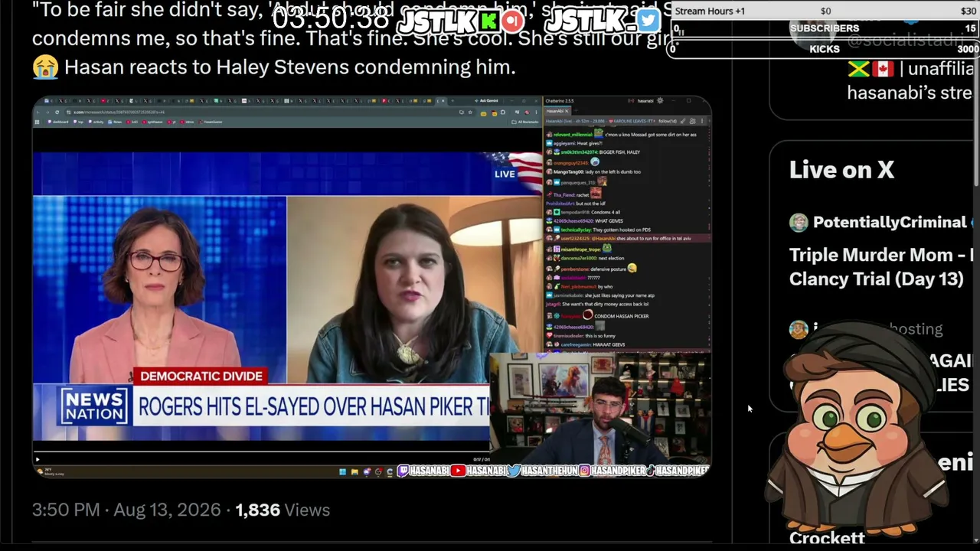This screenshot has height=551, width=980.
Task: Open the PotentiallyCriminal live stream host name
Action: click(x=890, y=223)
